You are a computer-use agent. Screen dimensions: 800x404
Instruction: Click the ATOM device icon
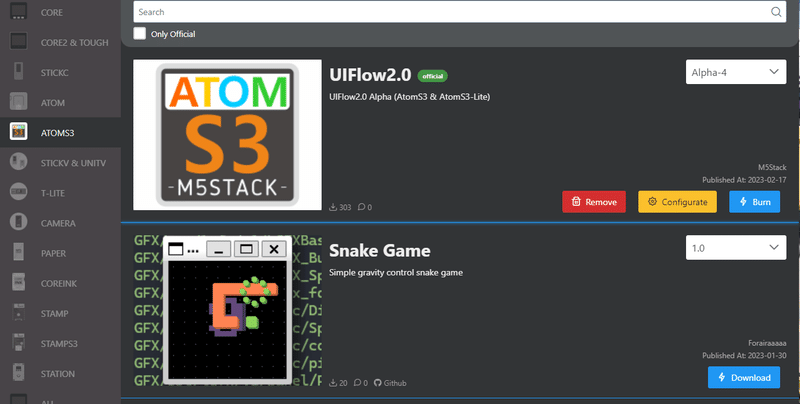pos(19,102)
